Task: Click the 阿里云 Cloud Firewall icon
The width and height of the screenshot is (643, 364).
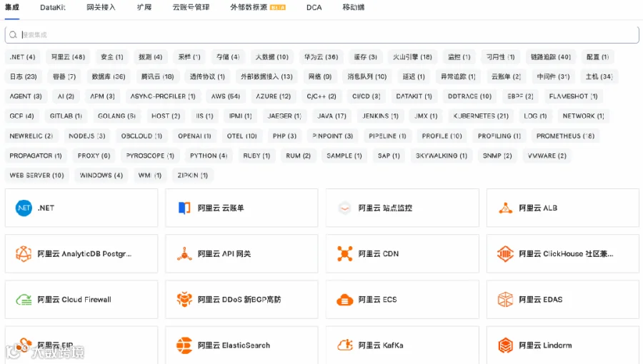Action: click(24, 300)
